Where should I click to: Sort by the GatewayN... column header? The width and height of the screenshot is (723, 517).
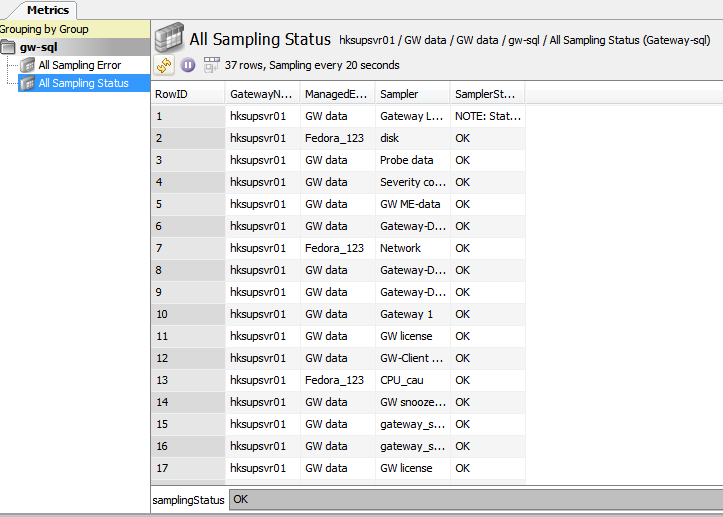262,94
